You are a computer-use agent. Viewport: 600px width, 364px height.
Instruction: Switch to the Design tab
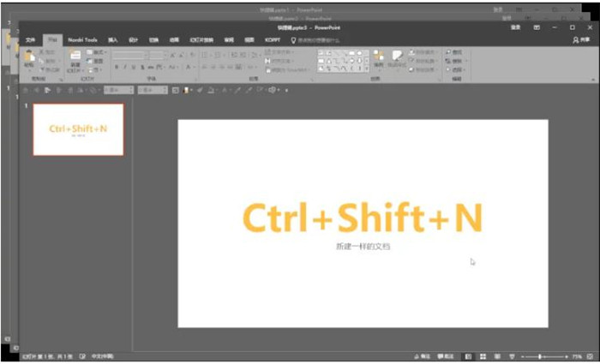click(133, 39)
